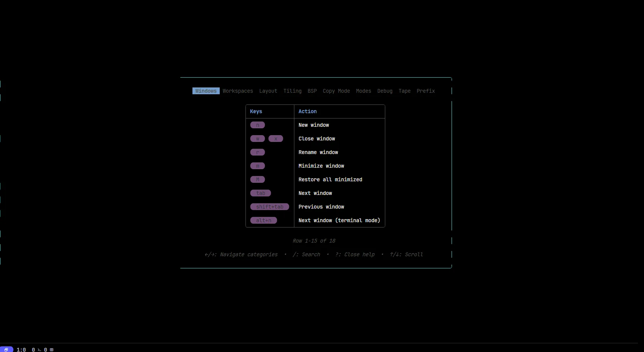Click the 'Previous window' action text
The image size is (644, 352).
coord(321,207)
